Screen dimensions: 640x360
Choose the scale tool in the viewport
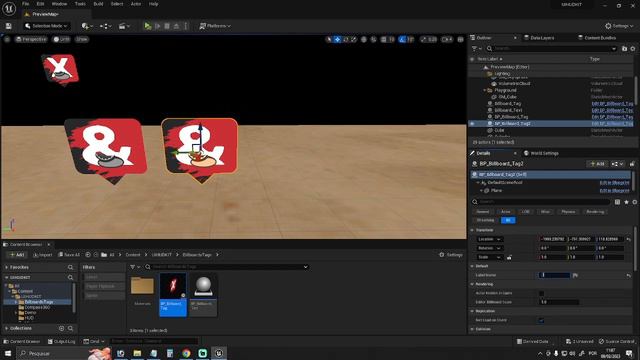[x=354, y=39]
